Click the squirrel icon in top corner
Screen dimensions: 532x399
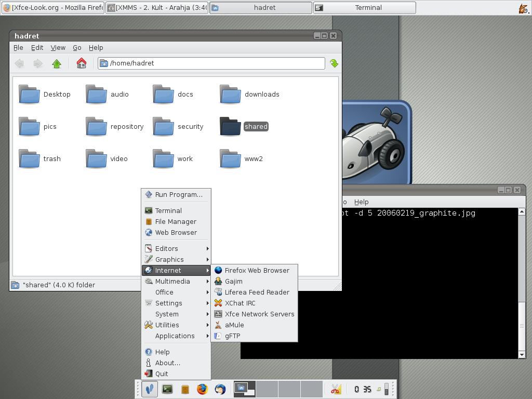524,8
